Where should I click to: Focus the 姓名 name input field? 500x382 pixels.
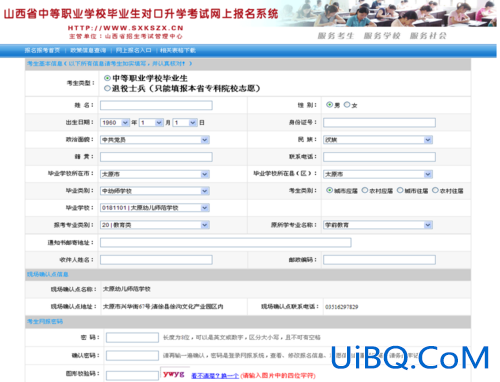tap(156, 105)
